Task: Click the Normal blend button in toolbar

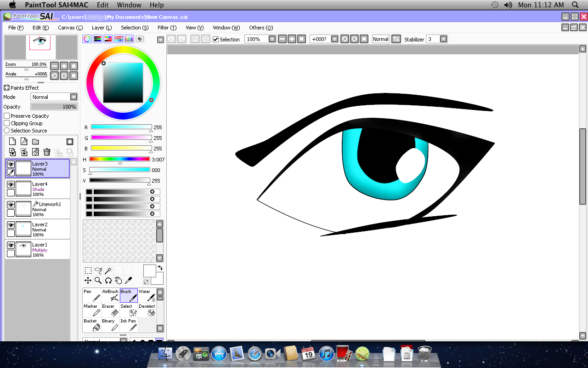Action: (x=380, y=39)
